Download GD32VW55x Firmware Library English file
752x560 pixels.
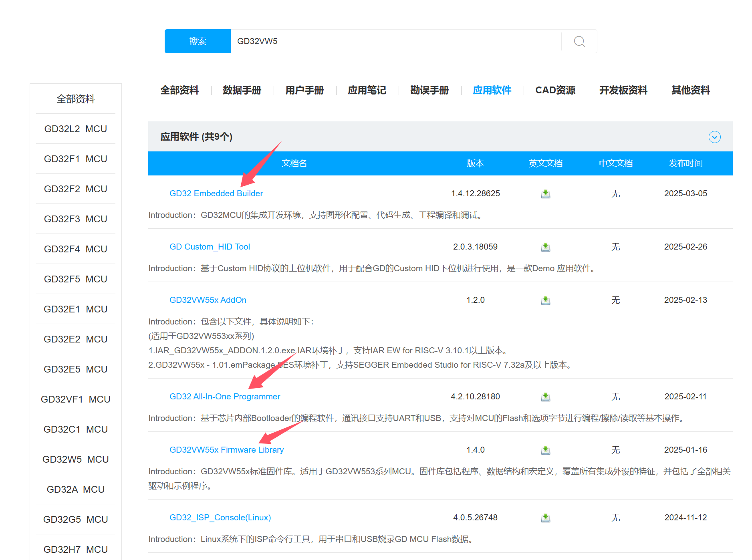545,450
